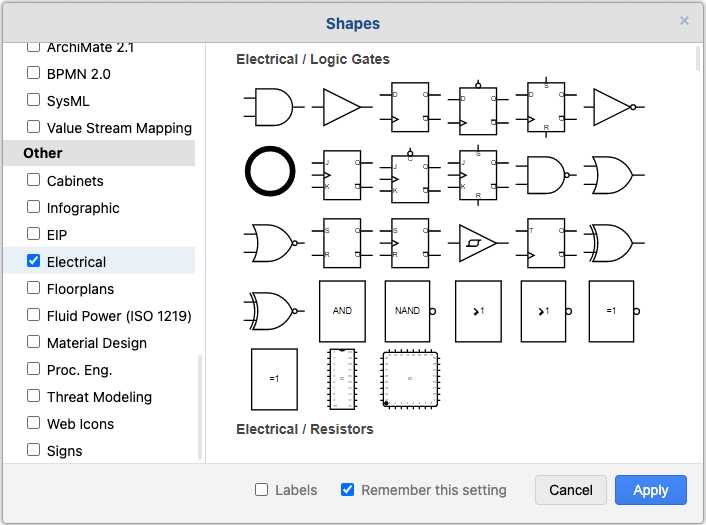Screen dimensions: 706x525
Task: Select the JK flip-flop with S and R pins
Action: coord(478,175)
